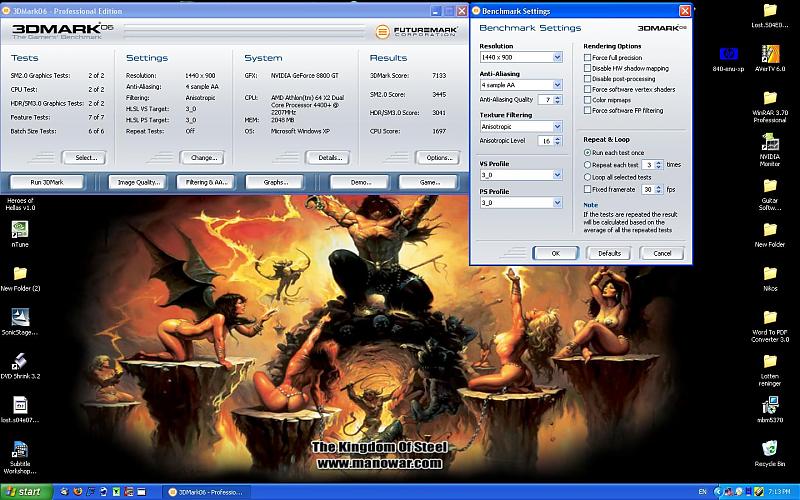
Task: Click the Fixed framerate fps spinner arrows
Action: pos(659,189)
